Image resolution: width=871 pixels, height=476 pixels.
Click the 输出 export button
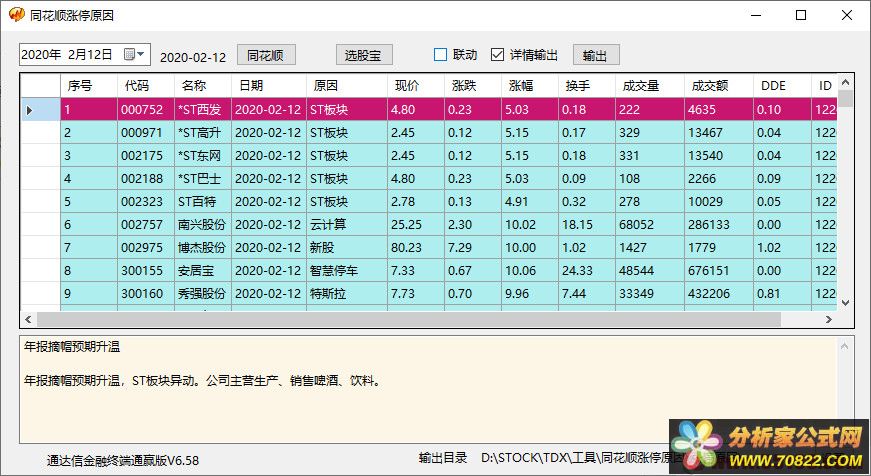[595, 55]
